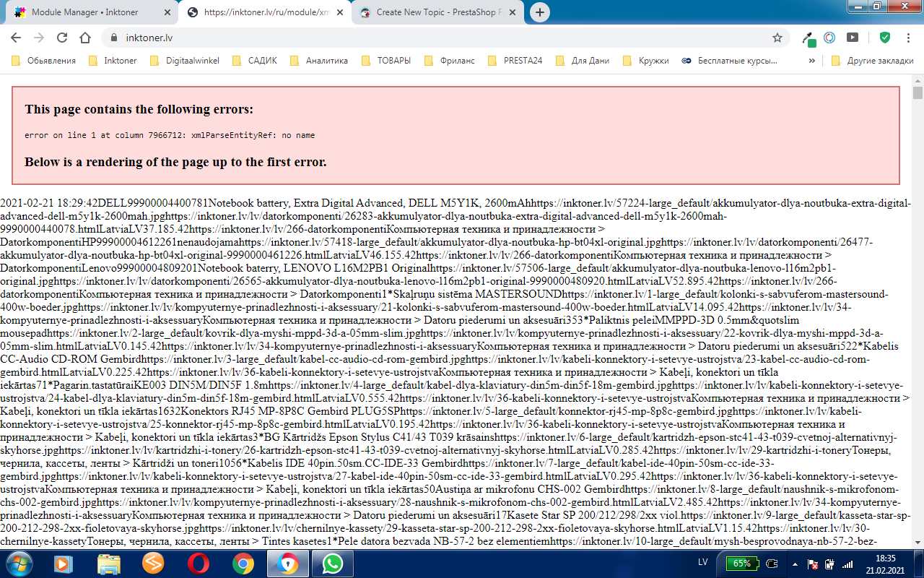Screen dimensions: 924x578
Task: Launch the media player from the taskbar
Action: [63, 563]
